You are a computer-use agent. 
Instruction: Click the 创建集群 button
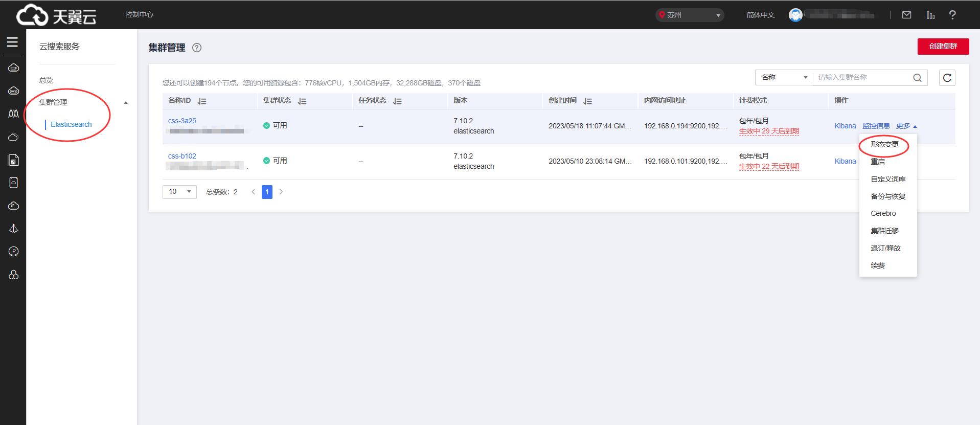943,46
